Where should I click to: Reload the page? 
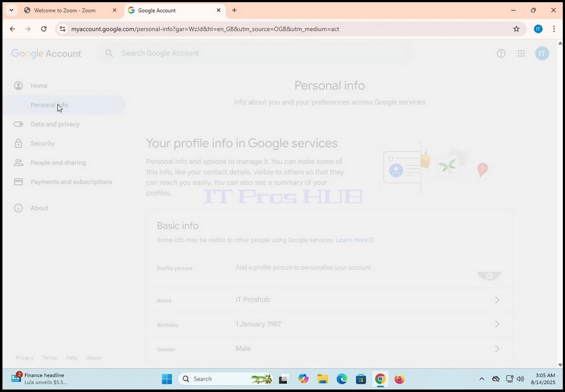pos(43,29)
